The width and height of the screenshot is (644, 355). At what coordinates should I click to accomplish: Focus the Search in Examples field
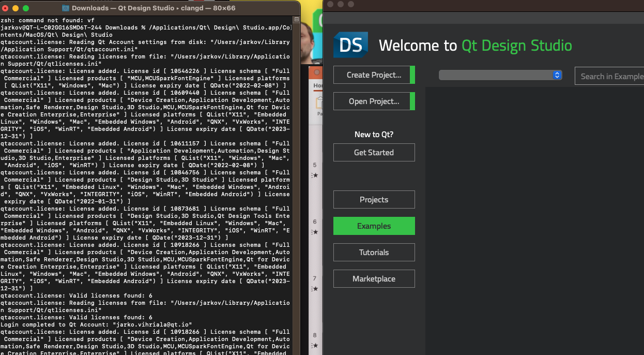pos(609,76)
